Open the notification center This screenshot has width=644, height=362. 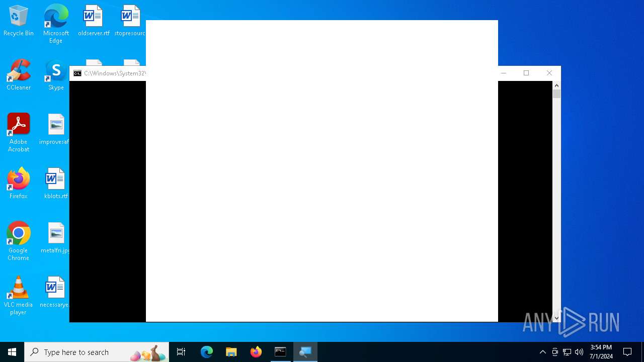[x=627, y=352]
